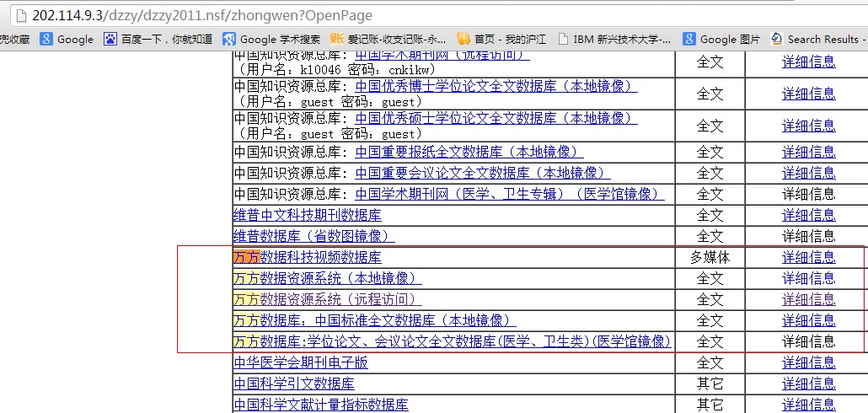Click 详细信息 text in 学位论文、会议论文全文数据库(医学、卫生类) row
This screenshot has width=868, height=413.
[809, 341]
